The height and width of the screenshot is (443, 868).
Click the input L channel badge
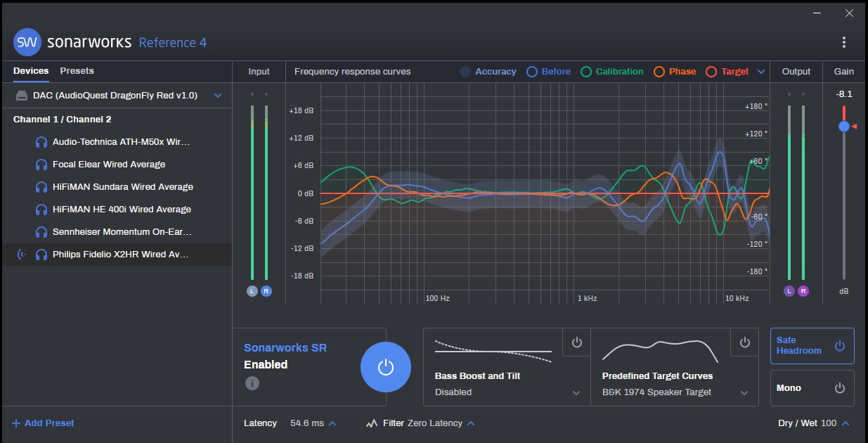pyautogui.click(x=252, y=291)
